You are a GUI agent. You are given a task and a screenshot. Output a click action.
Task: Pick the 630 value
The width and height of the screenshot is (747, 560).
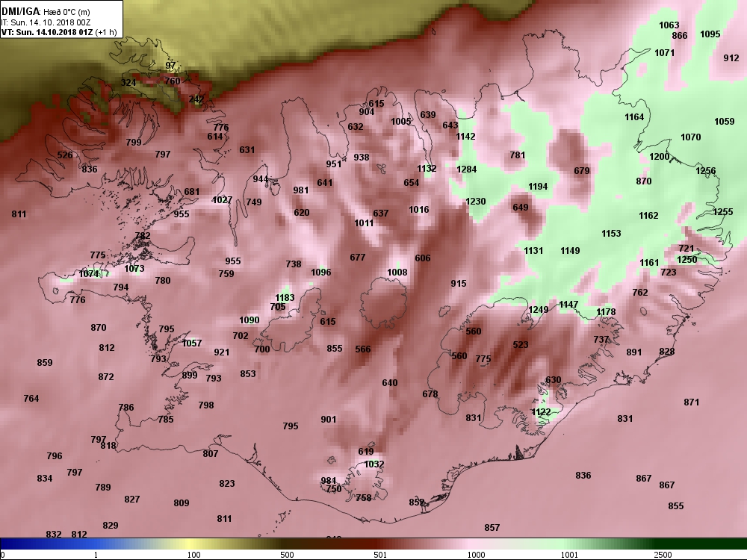[x=553, y=380]
